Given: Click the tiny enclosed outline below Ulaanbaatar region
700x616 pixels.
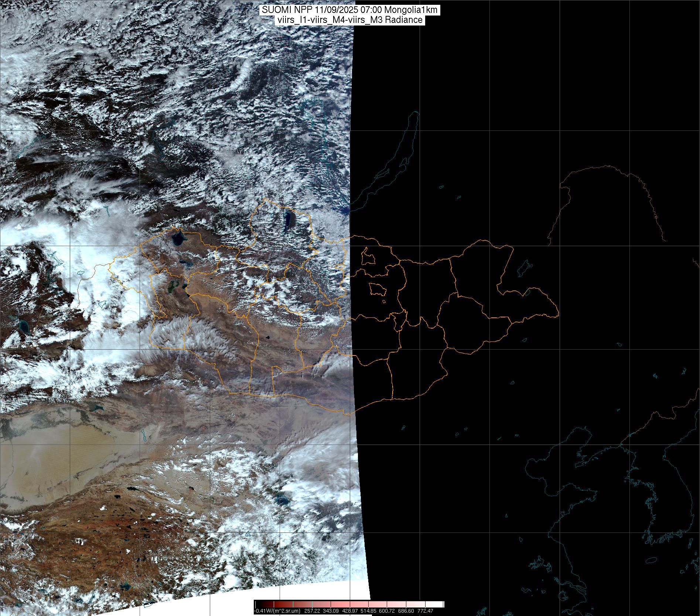Looking at the screenshot, I should tap(384, 302).
